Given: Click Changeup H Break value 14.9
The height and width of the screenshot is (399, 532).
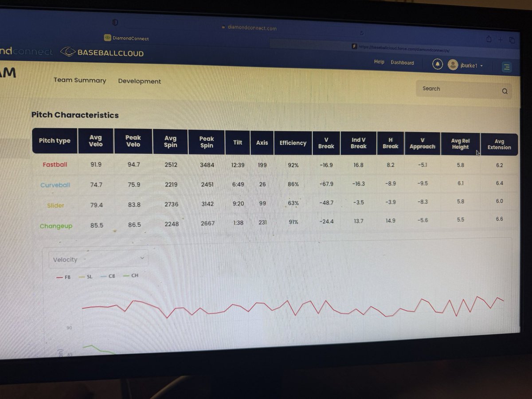Looking at the screenshot, I should (391, 220).
